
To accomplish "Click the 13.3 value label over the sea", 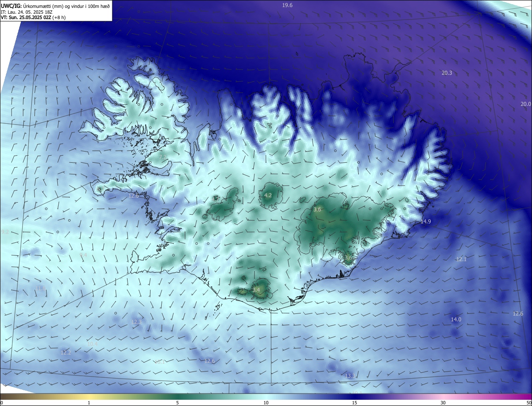I will point(350,376).
